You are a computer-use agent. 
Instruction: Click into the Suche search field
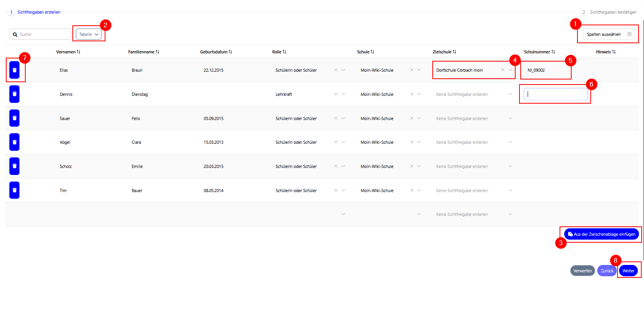44,34
